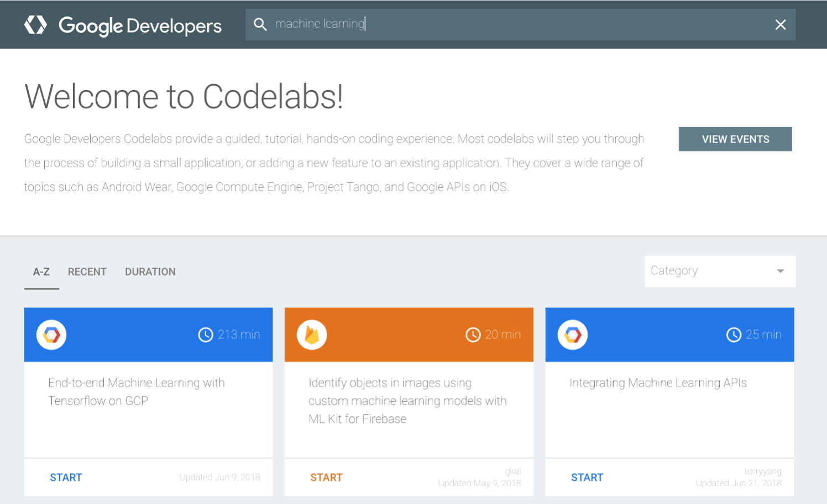Screen dimensions: 827x504
Task: Select the Google Cloud icon on first codelab card
Action: 51,334
